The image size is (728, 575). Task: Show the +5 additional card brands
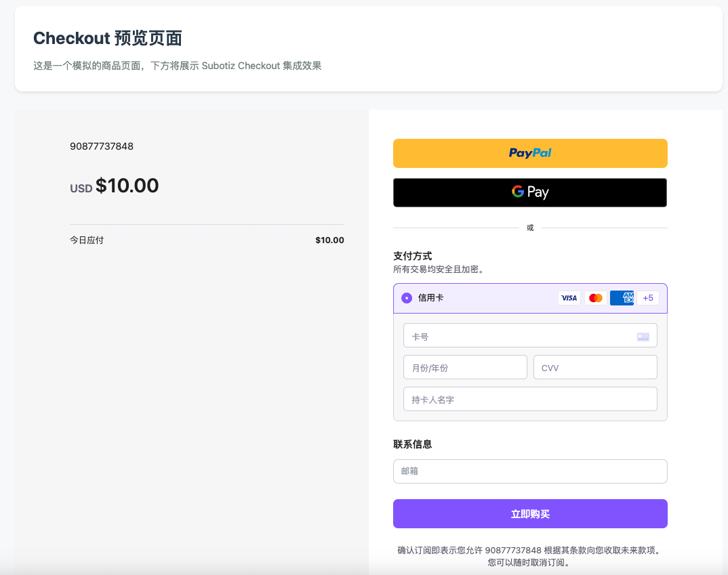[x=647, y=298]
